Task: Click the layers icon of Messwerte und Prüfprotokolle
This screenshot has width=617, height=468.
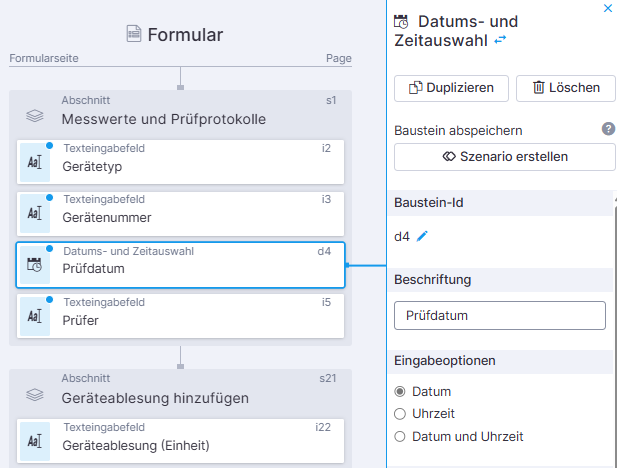Action: (x=35, y=115)
